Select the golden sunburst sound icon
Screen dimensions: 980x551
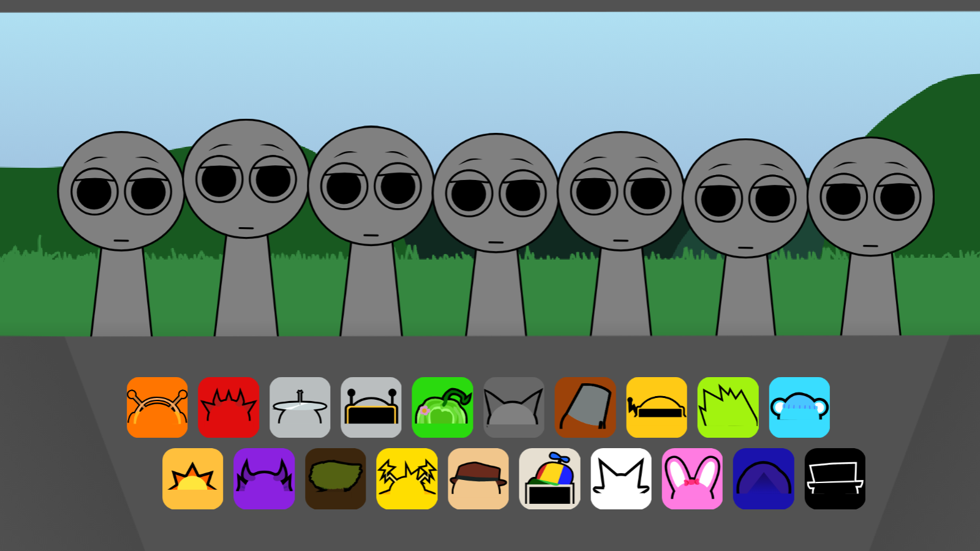click(x=193, y=479)
